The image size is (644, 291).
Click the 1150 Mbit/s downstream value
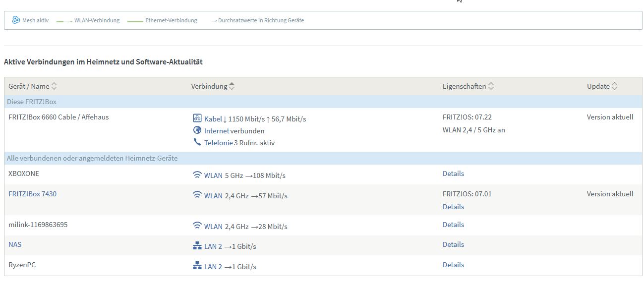pos(246,119)
